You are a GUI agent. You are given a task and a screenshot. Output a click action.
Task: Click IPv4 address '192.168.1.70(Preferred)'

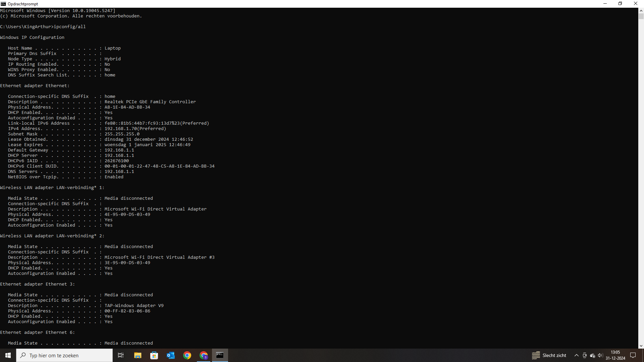click(x=136, y=128)
